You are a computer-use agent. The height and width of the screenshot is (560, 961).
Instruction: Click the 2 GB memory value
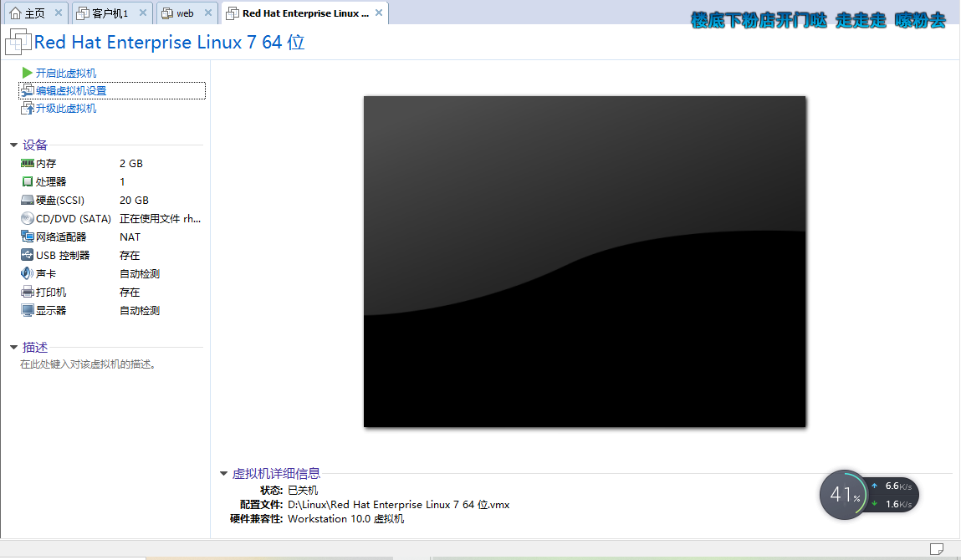point(131,164)
